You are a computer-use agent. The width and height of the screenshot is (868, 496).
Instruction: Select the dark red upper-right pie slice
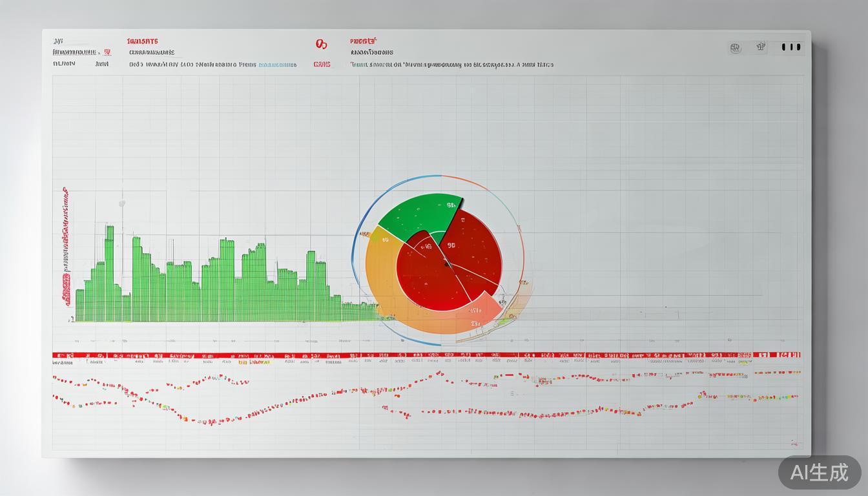(475, 249)
